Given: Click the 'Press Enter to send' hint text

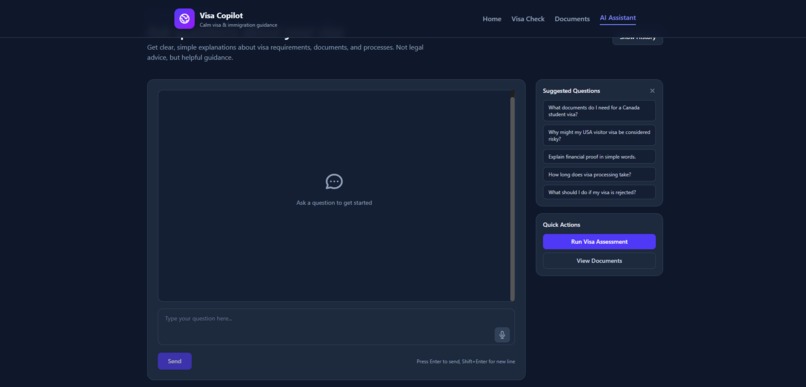Looking at the screenshot, I should tap(466, 362).
